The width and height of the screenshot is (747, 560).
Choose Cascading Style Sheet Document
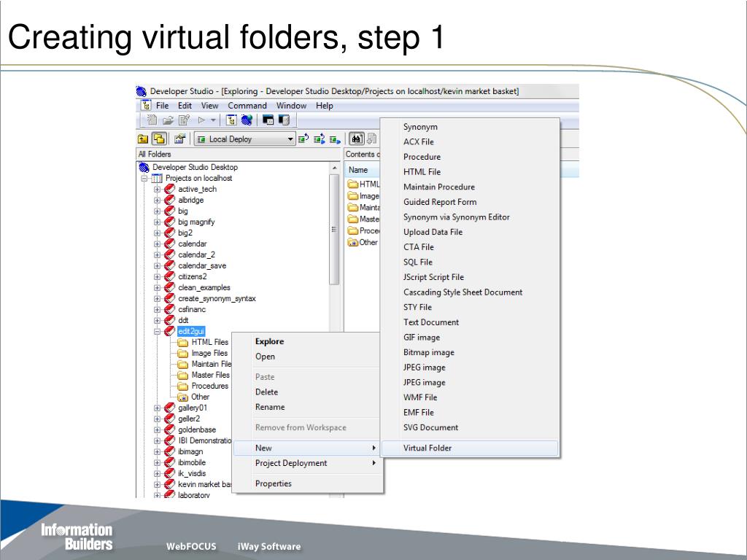(471, 292)
